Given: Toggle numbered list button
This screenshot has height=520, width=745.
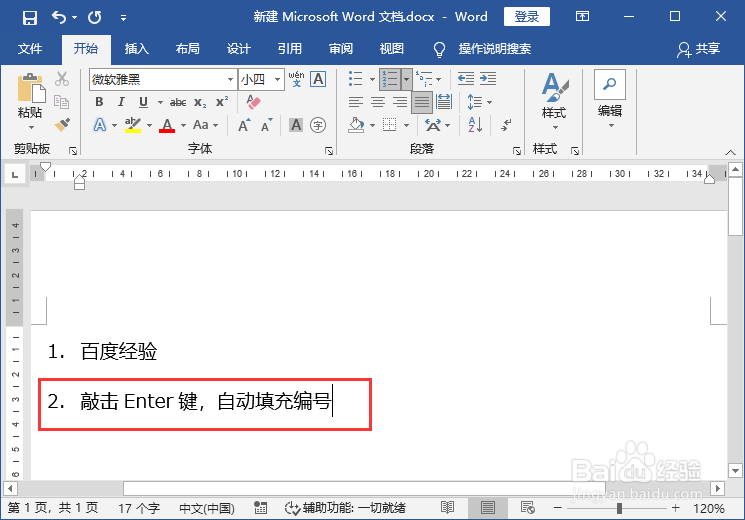Looking at the screenshot, I should [x=390, y=79].
